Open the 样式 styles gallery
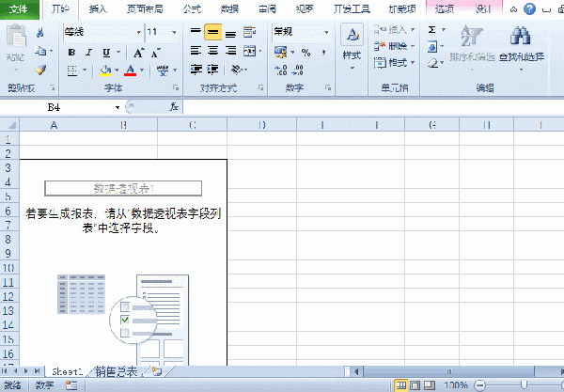The height and width of the screenshot is (392, 564). tap(352, 47)
